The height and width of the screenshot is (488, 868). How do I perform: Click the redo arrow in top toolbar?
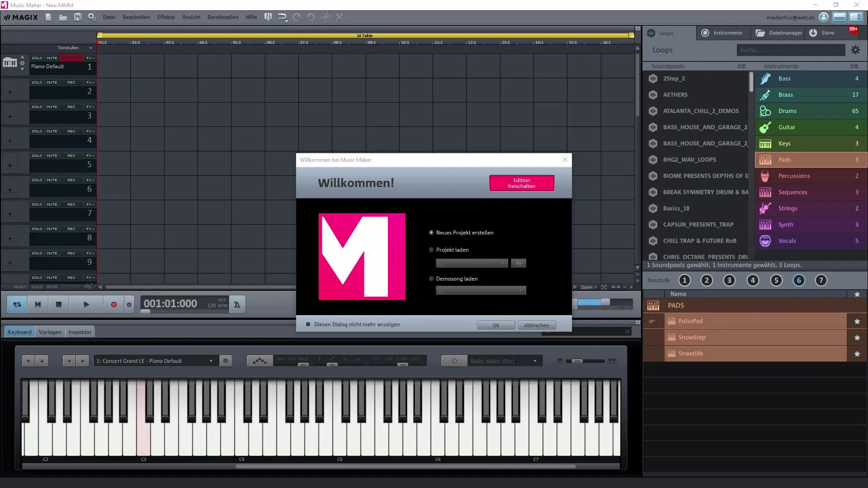(297, 17)
